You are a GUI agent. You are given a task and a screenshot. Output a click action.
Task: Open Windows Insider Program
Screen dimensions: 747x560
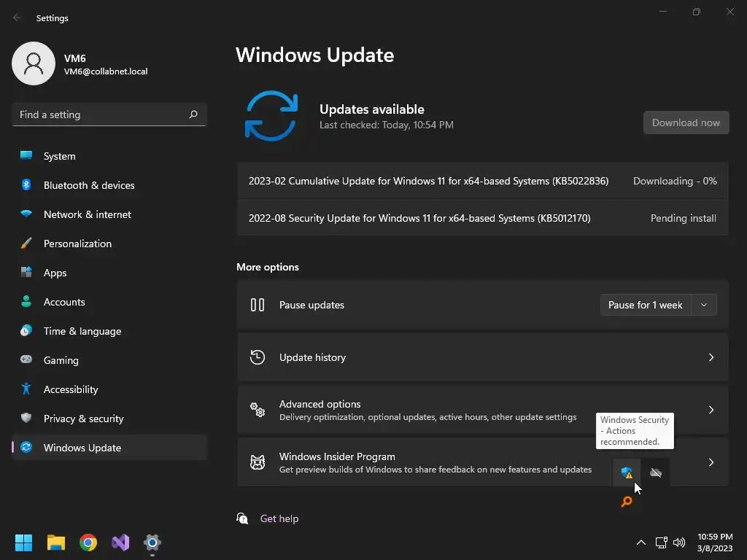point(483,462)
